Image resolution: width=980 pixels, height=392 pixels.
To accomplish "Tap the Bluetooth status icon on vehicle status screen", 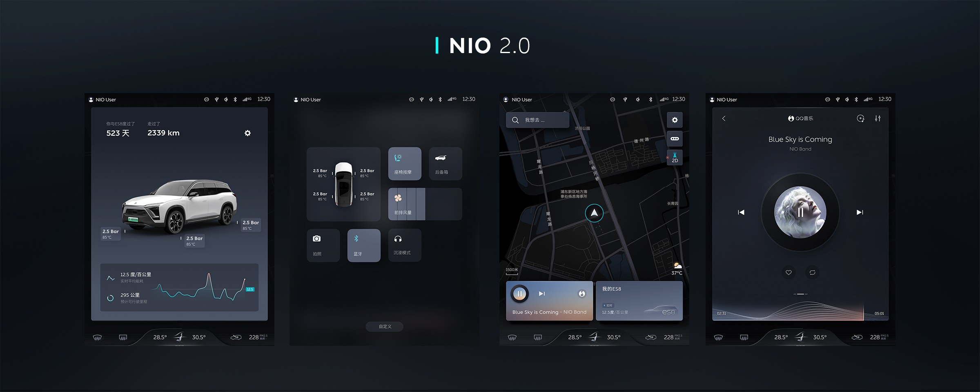I will (x=235, y=99).
